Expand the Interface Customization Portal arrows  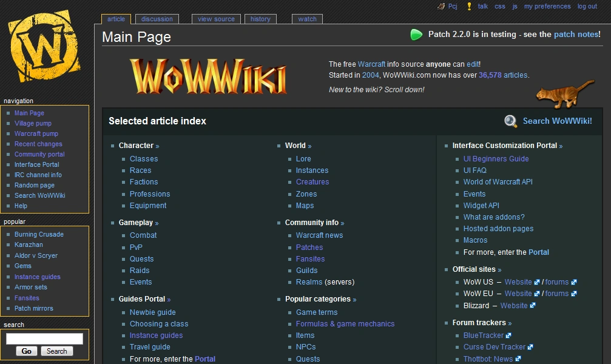tap(561, 147)
